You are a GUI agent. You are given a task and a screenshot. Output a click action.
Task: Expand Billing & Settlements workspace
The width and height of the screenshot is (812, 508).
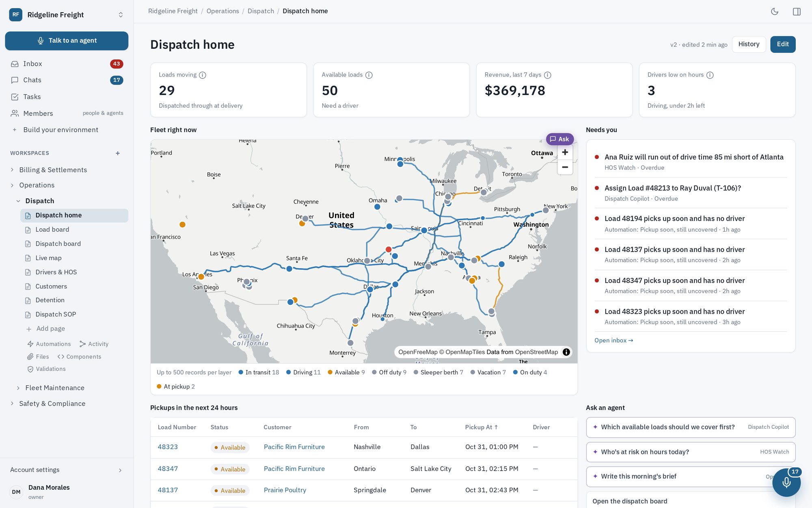coord(12,170)
